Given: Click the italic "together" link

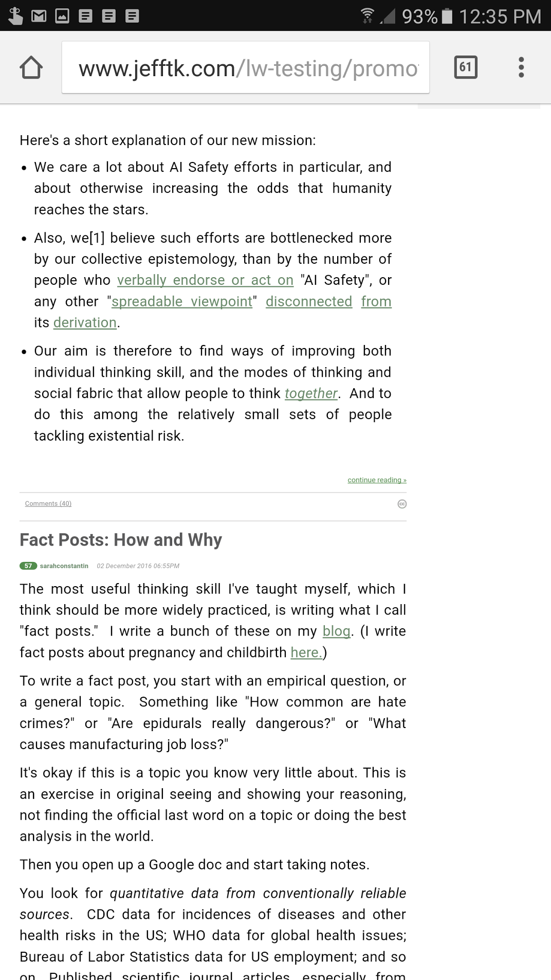Looking at the screenshot, I should coord(311,393).
